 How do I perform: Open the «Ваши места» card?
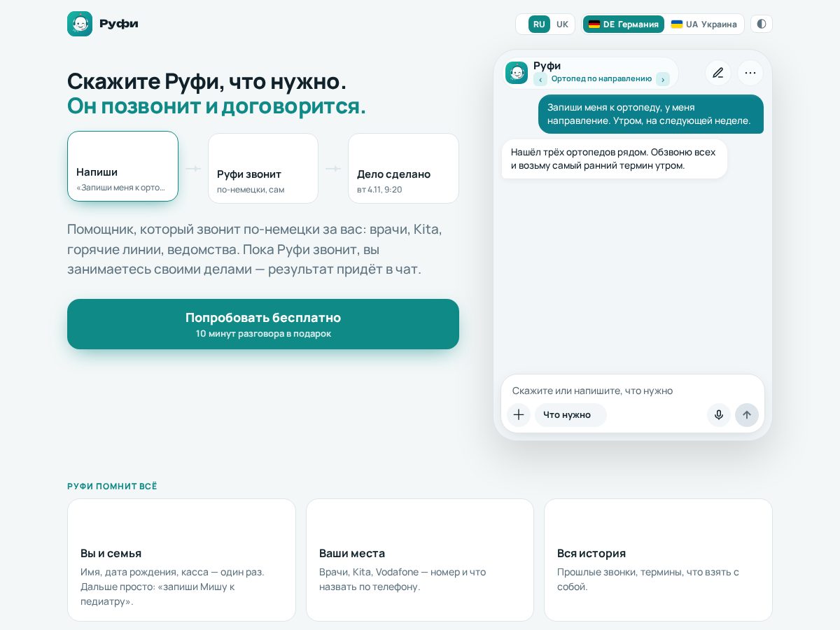pos(420,560)
